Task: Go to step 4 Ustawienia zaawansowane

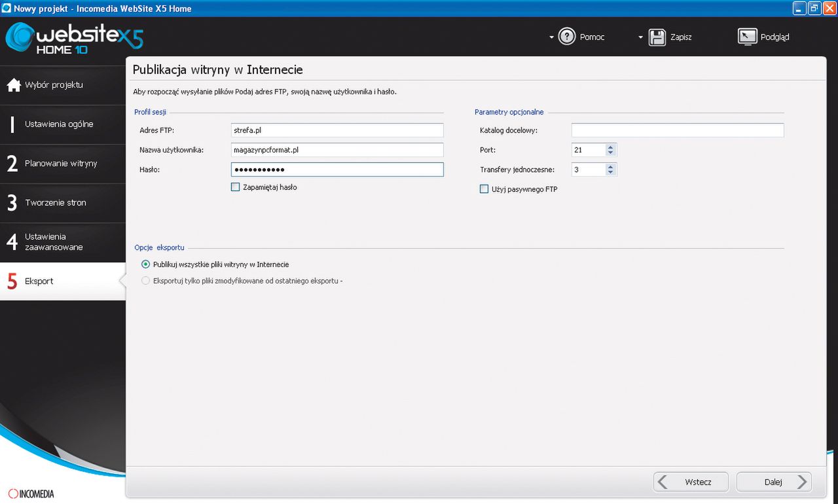Action: point(63,242)
